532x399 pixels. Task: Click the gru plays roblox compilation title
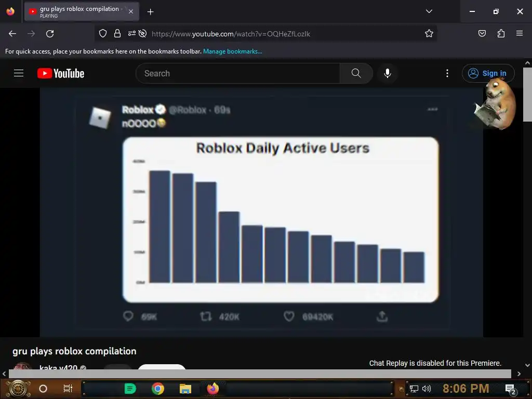[74, 351]
